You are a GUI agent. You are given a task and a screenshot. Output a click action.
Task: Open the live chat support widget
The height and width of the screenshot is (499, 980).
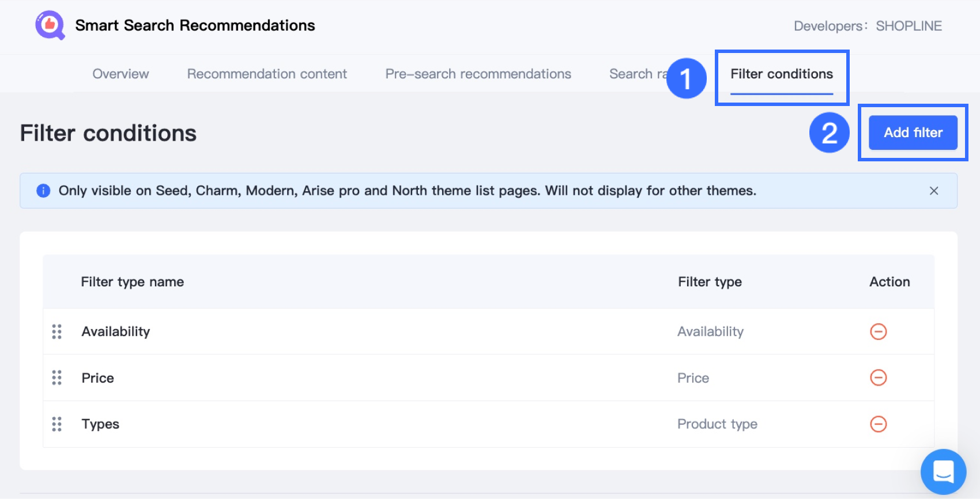click(943, 471)
